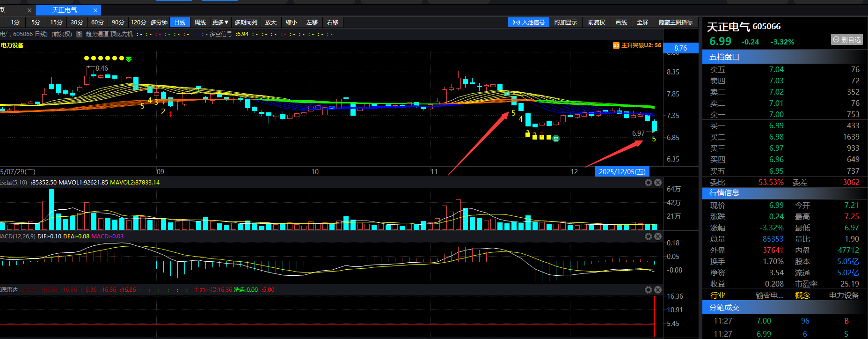Viewport: 868px width, 339px height.
Task: Close the 天正电气 tab
Action: (x=95, y=10)
